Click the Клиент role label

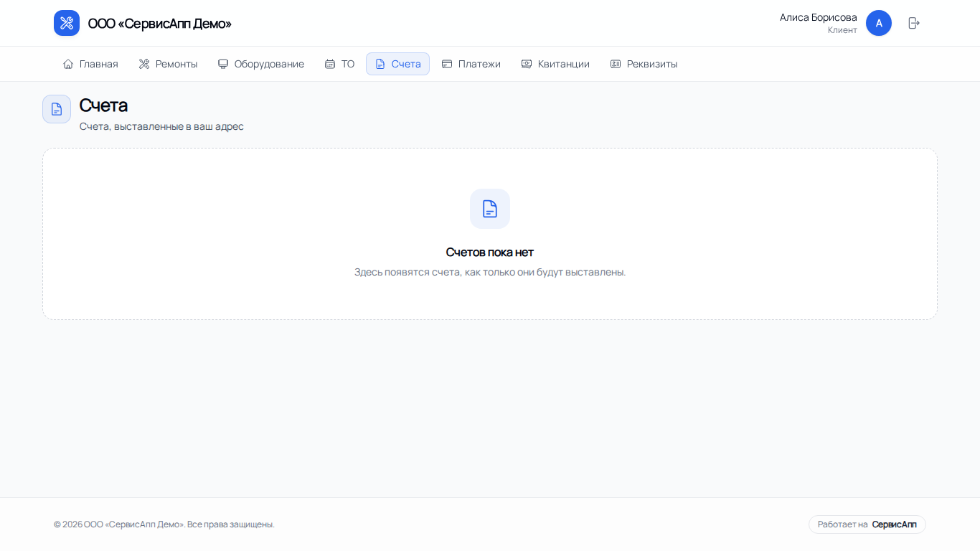pos(842,30)
